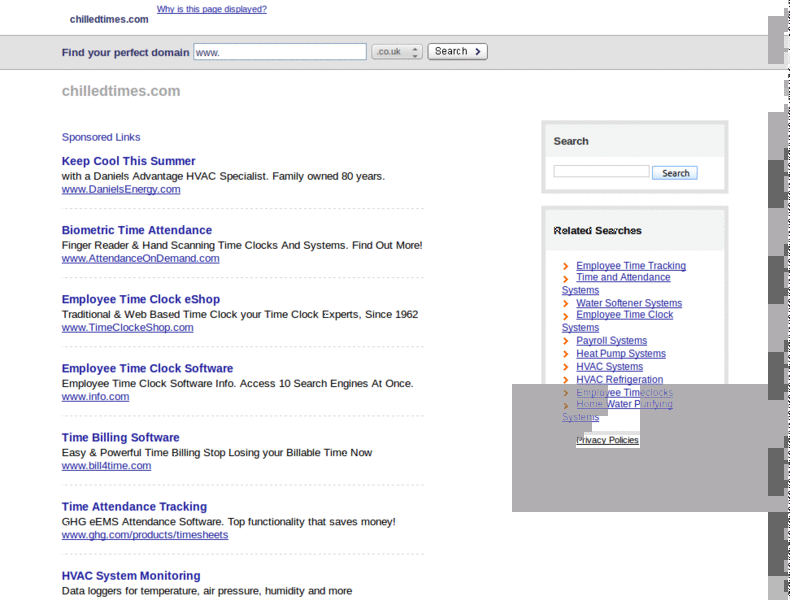This screenshot has height=600, width=800.
Task: Open 'Employee Timeclocks' related search
Action: pos(624,393)
